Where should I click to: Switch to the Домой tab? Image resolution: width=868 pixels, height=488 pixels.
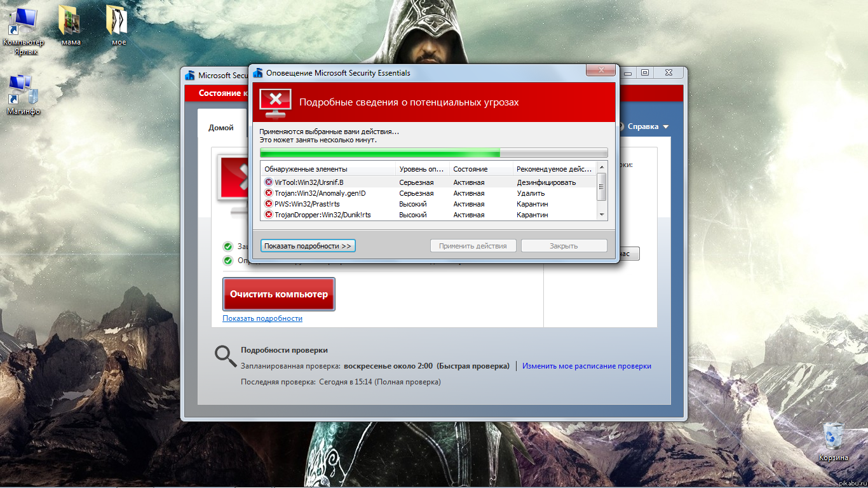[x=221, y=128]
